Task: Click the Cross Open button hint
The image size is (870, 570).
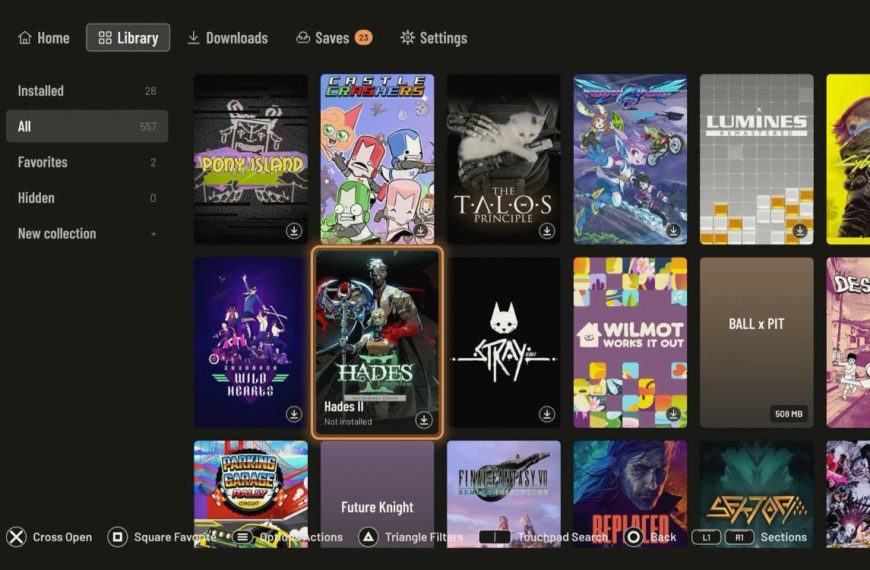Action: tap(49, 537)
